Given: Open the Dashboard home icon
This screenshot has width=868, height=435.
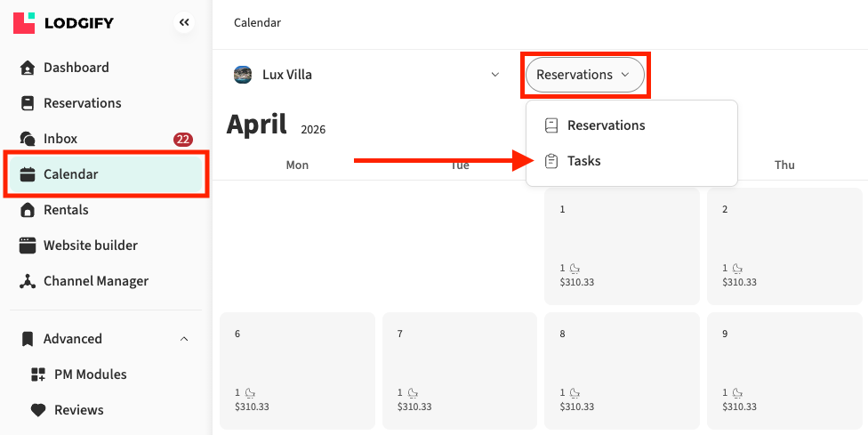Looking at the screenshot, I should click(x=28, y=68).
